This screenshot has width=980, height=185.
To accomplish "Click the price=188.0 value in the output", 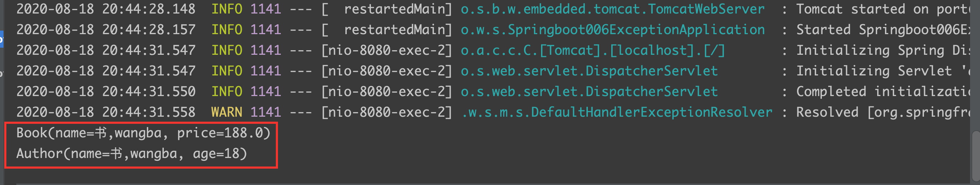I will tap(223, 133).
